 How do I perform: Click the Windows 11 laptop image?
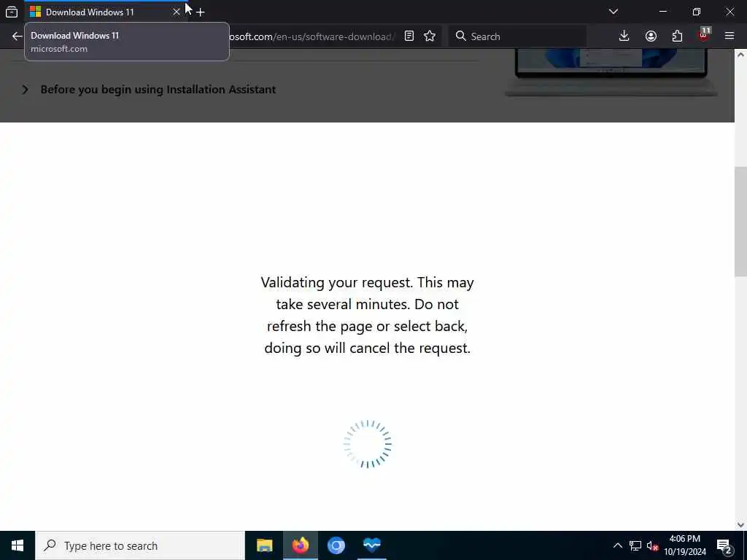point(611,72)
